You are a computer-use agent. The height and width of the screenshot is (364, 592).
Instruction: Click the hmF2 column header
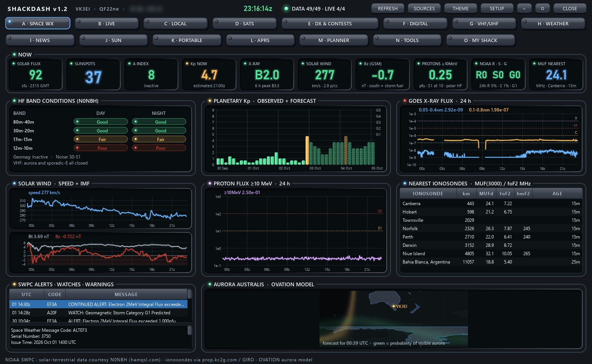tap(523, 193)
